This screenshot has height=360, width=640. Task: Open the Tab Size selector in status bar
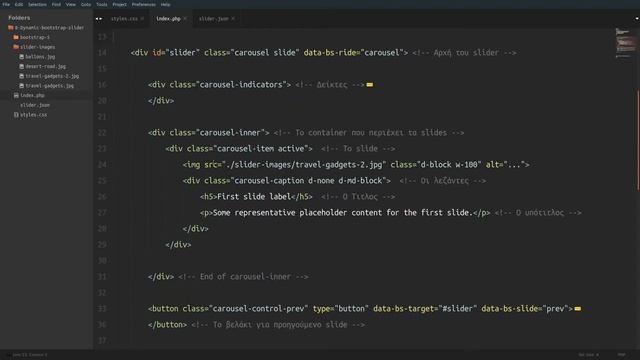588,355
